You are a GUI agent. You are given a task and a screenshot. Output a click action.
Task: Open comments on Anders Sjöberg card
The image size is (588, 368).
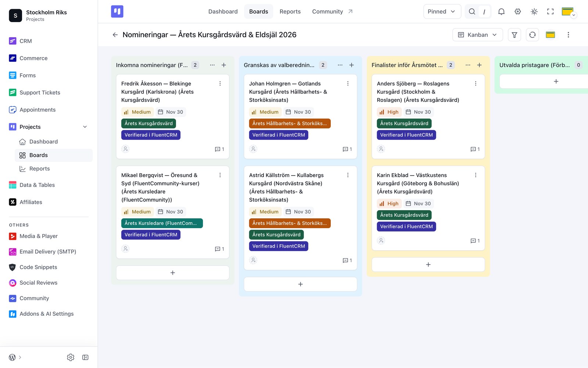pyautogui.click(x=475, y=149)
